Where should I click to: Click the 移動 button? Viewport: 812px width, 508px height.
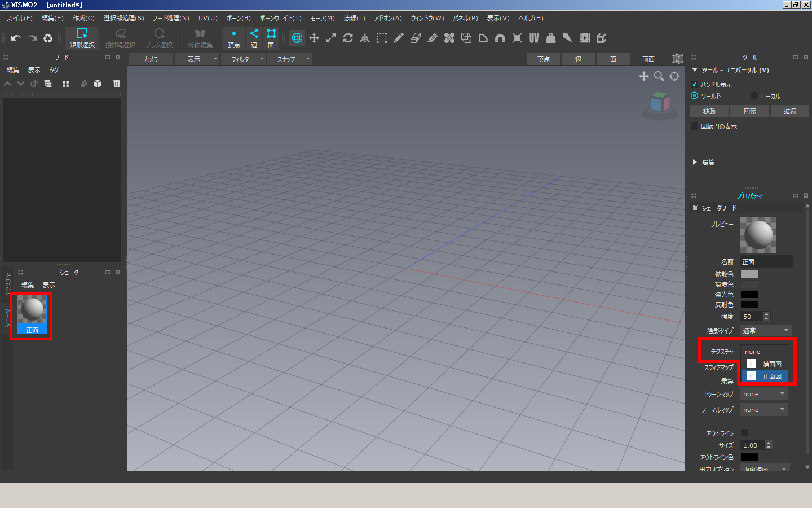(709, 111)
